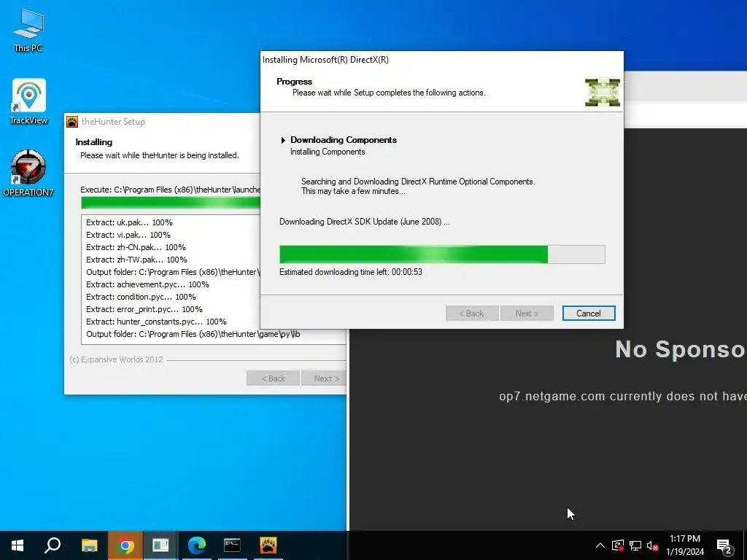Switch to theHunter Setup taskbar item
Viewport: 747px width, 560px height.
tap(268, 545)
